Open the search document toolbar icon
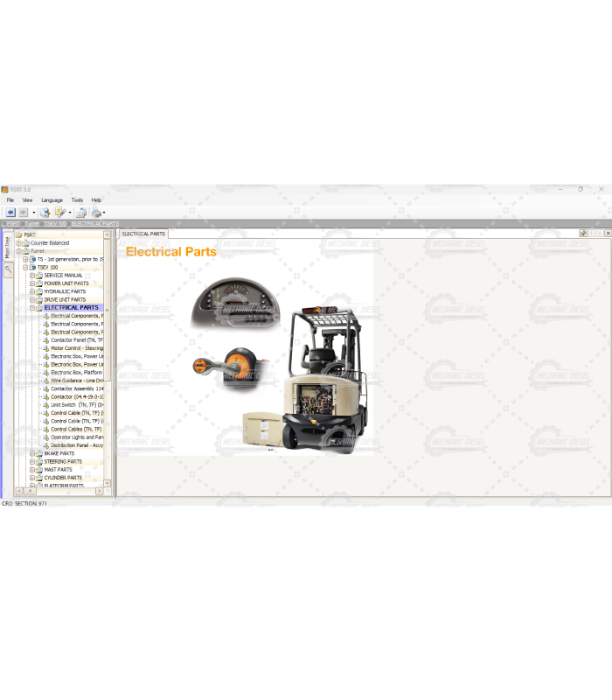The image size is (612, 700). click(45, 213)
